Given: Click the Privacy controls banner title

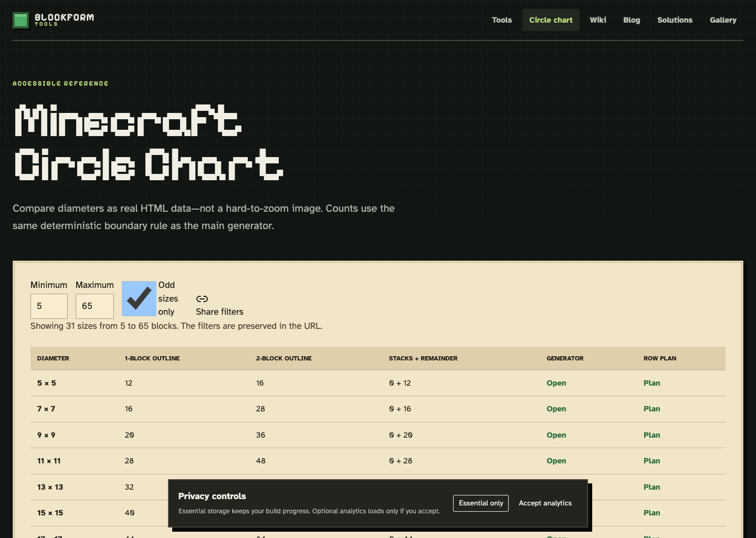Looking at the screenshot, I should (x=212, y=496).
